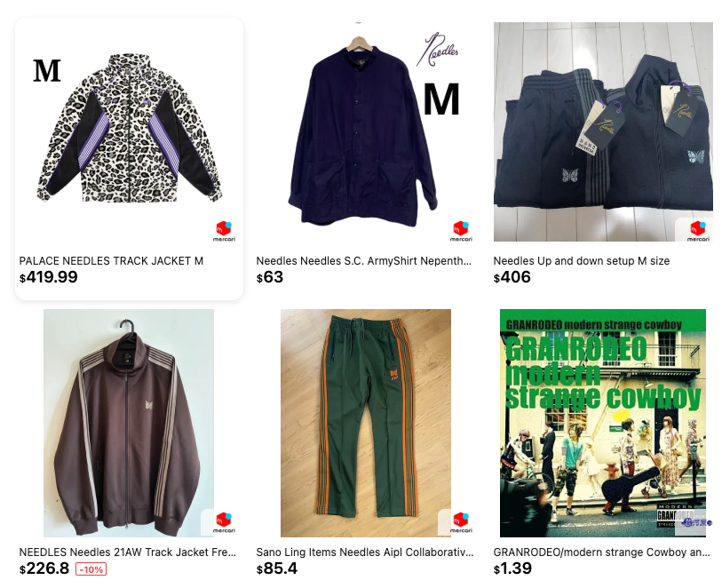The width and height of the screenshot is (722, 588).
Task: Click source badge on GRANRODEO album image
Action: (697, 522)
